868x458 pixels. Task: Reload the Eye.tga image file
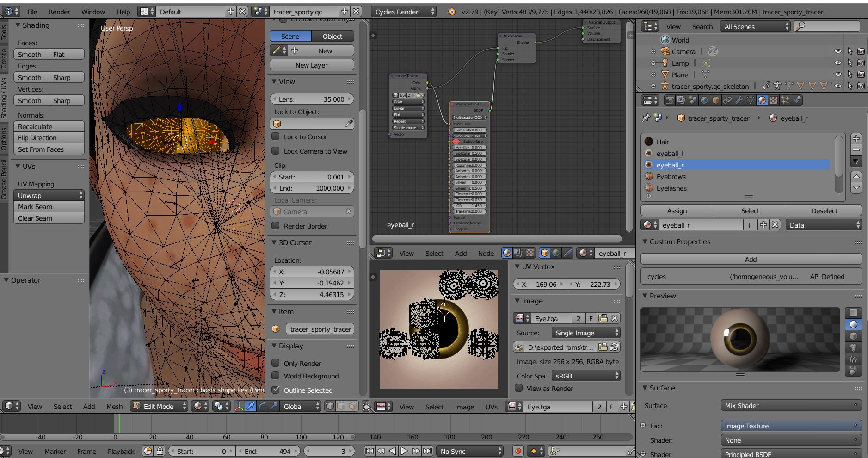(x=615, y=347)
